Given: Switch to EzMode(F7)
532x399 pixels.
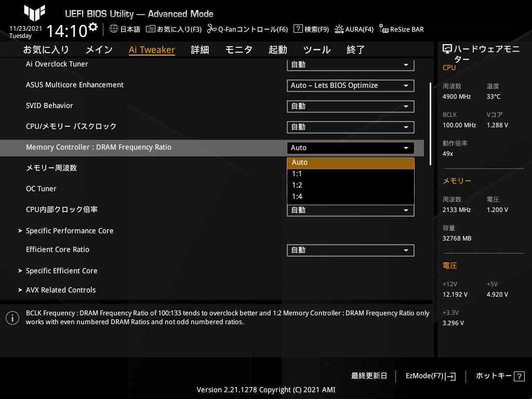Looking at the screenshot, I should pos(431,376).
